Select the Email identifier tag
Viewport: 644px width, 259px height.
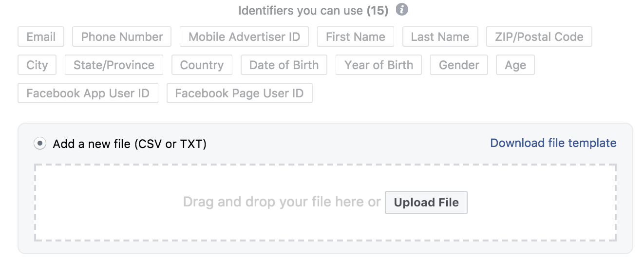[x=41, y=37]
